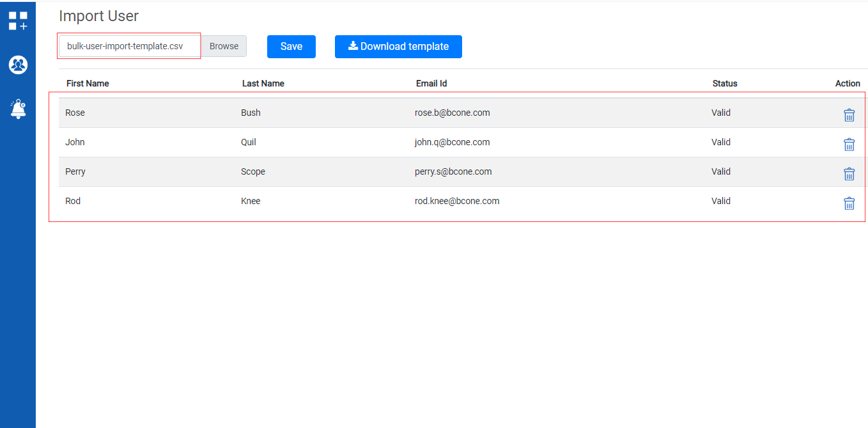Click the Status column header
The width and height of the screenshot is (868, 428).
(725, 84)
